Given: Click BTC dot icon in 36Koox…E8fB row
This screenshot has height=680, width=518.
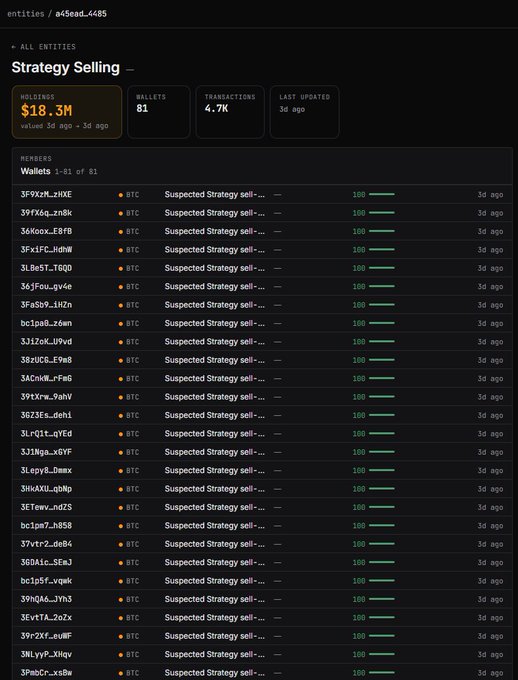Looking at the screenshot, I should [121, 232].
